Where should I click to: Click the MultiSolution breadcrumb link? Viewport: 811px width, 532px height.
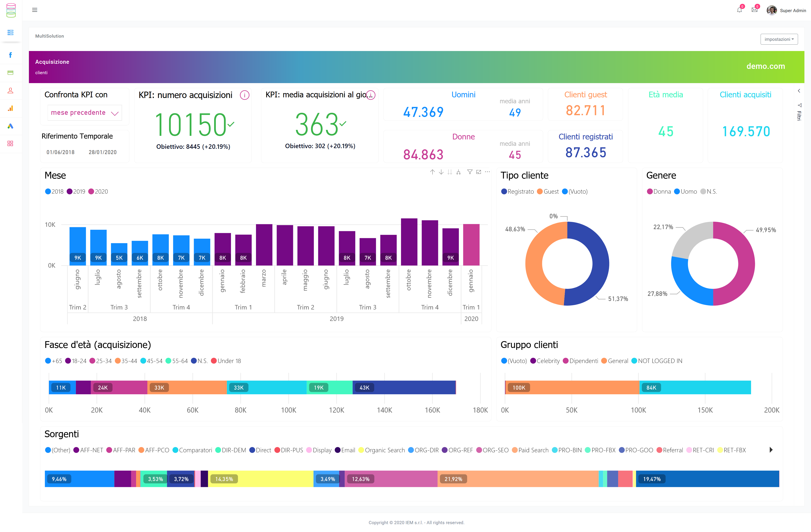(49, 36)
